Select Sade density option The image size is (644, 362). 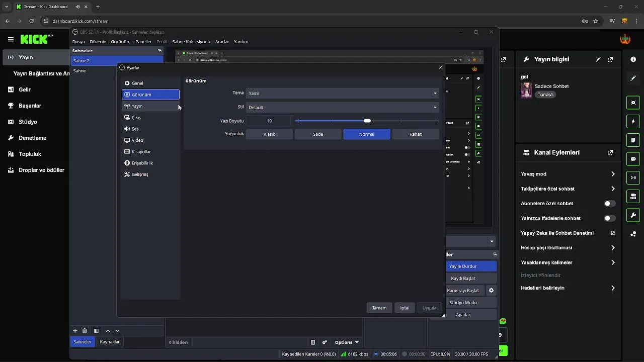[x=318, y=134]
